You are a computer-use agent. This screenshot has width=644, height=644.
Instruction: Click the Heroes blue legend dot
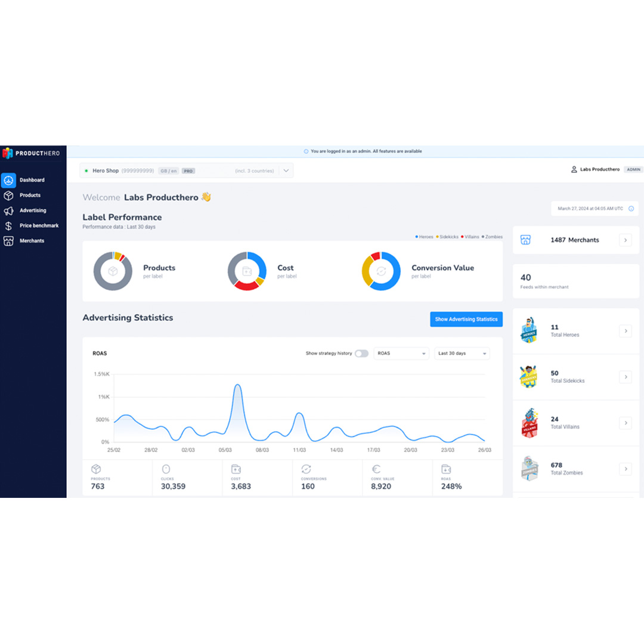pos(417,237)
